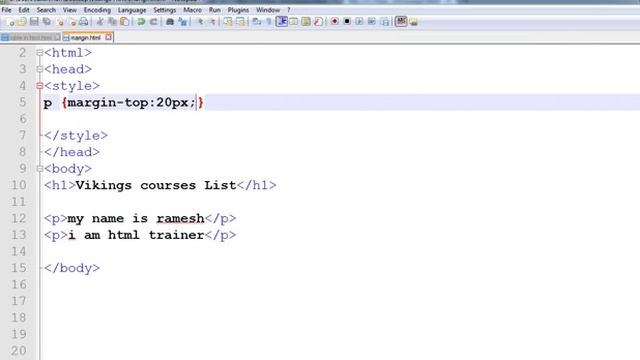Click 'i am html trainer' text
Viewport: 640px width, 360px height.
click(136, 235)
